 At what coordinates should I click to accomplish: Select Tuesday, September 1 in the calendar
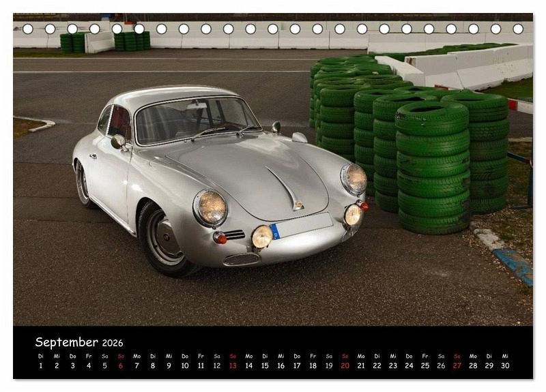pos(40,365)
